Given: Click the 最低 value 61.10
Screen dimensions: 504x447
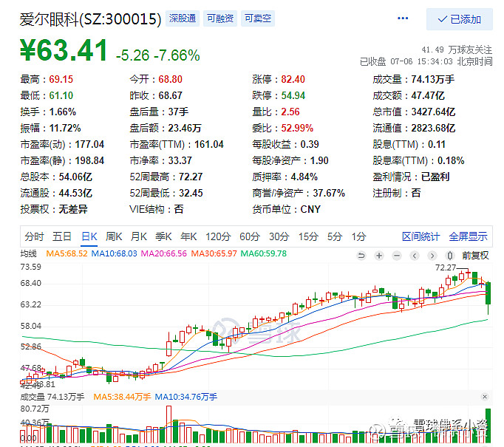Looking at the screenshot, I should [x=61, y=96].
